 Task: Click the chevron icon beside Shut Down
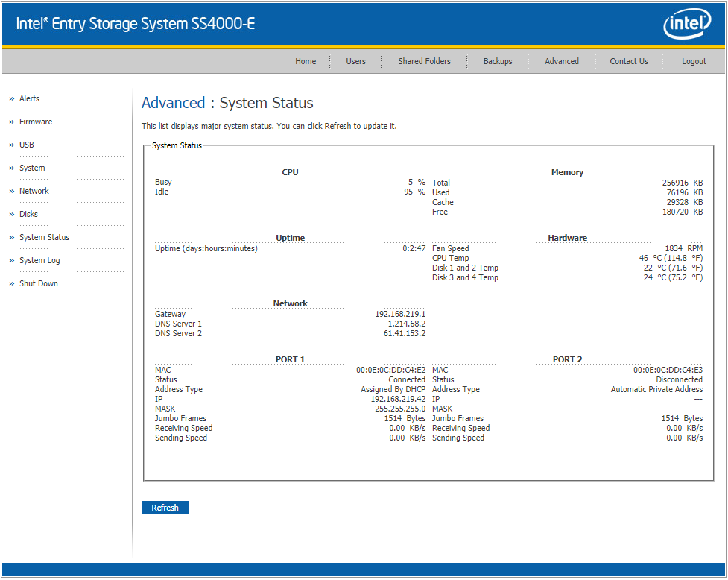[12, 284]
